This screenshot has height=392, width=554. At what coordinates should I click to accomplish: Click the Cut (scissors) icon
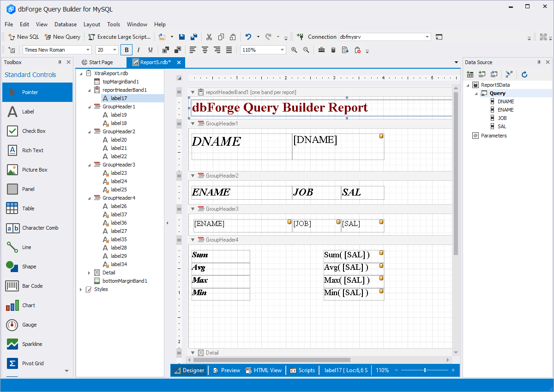pos(209,37)
